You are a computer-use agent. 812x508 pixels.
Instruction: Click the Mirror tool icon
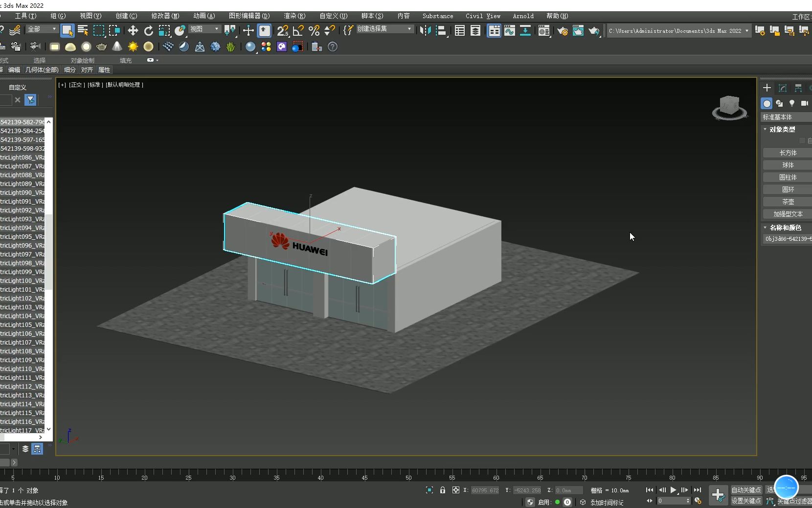(x=425, y=30)
